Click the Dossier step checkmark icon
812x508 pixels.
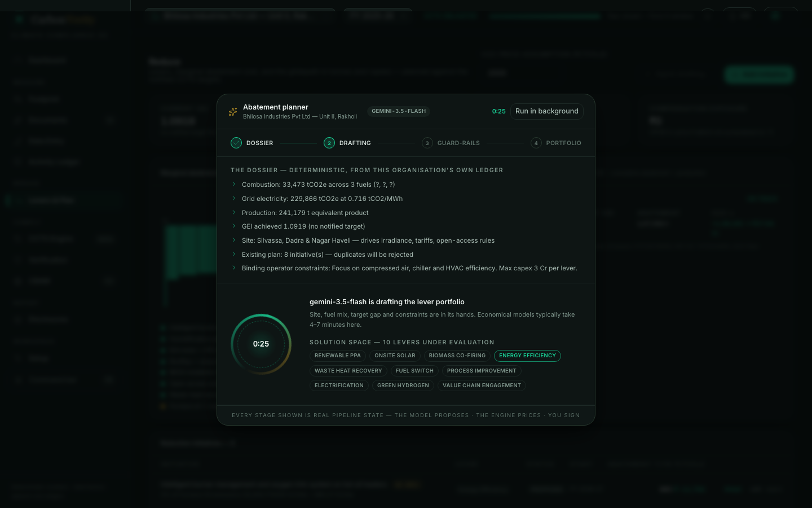(236, 143)
